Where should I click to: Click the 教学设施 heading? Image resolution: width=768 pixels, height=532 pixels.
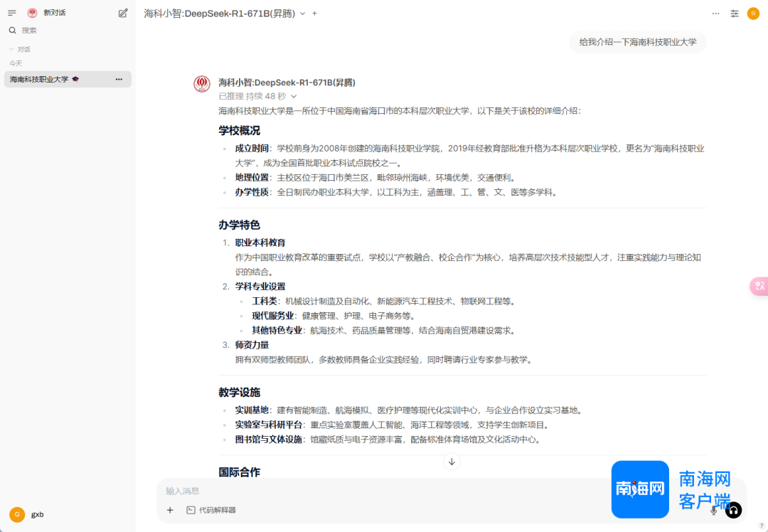[239, 393]
